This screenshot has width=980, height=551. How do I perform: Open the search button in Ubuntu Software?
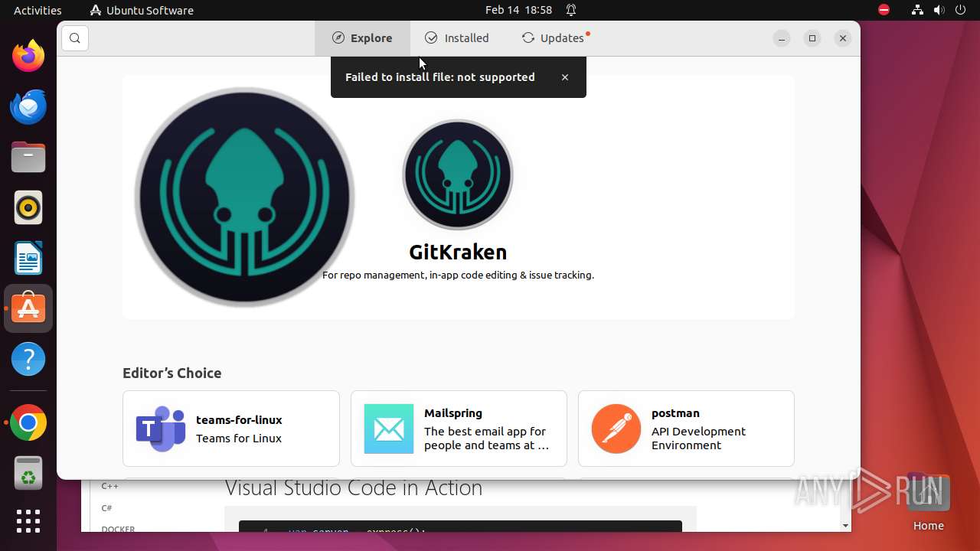point(75,38)
